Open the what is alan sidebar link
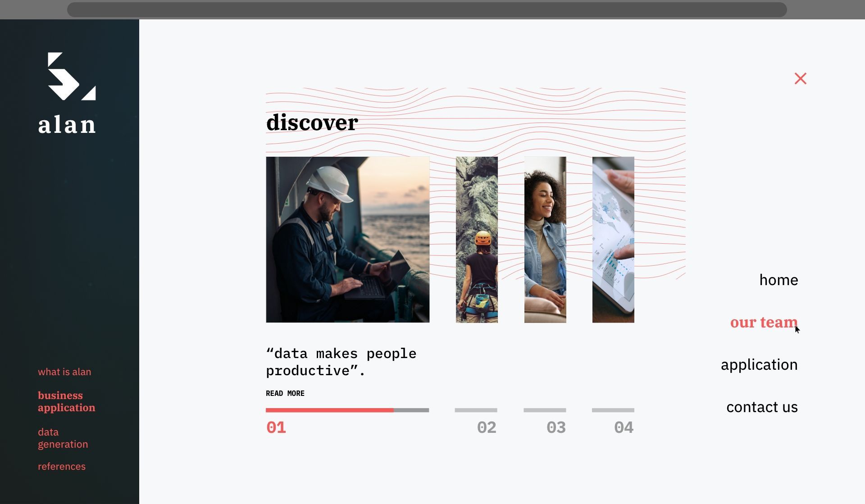 point(64,372)
